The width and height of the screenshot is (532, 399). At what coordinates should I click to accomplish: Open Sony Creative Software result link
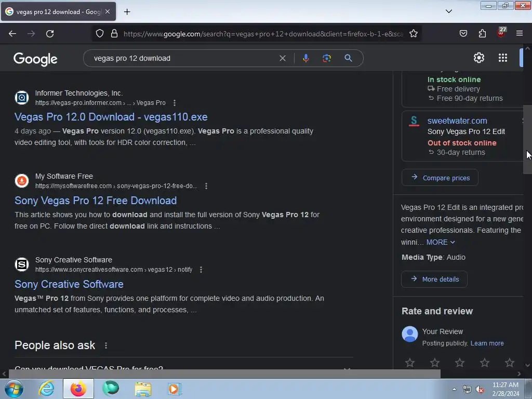tap(69, 284)
